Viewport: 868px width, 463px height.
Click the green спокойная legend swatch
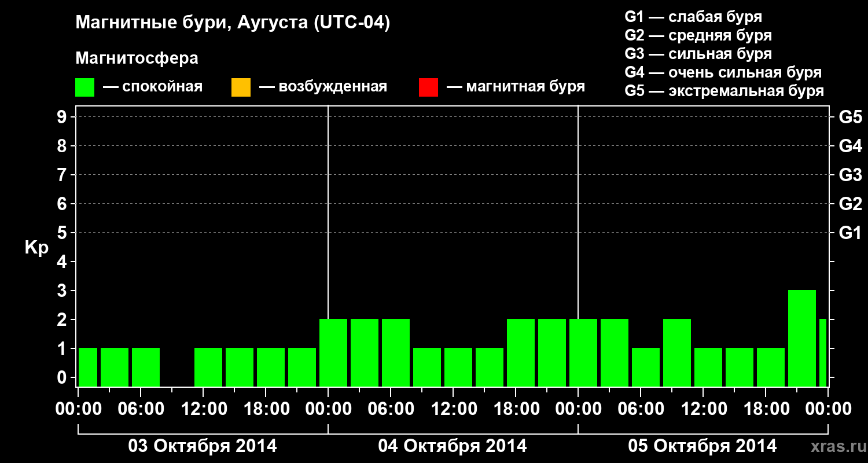pos(85,87)
